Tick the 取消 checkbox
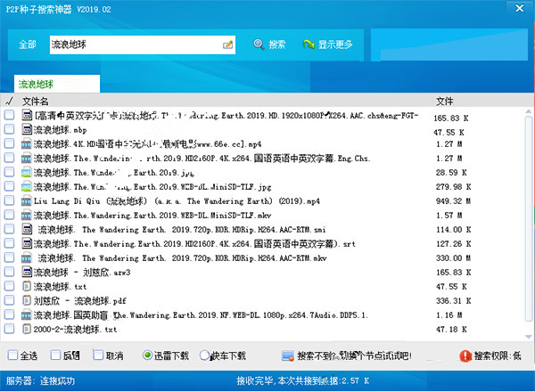Viewport: 535px width, 392px height. (x=98, y=355)
